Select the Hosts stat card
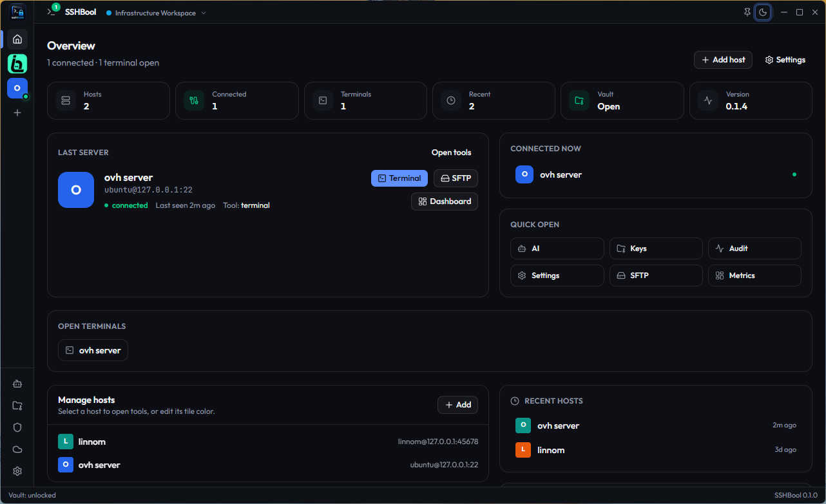The image size is (826, 504). tap(108, 100)
